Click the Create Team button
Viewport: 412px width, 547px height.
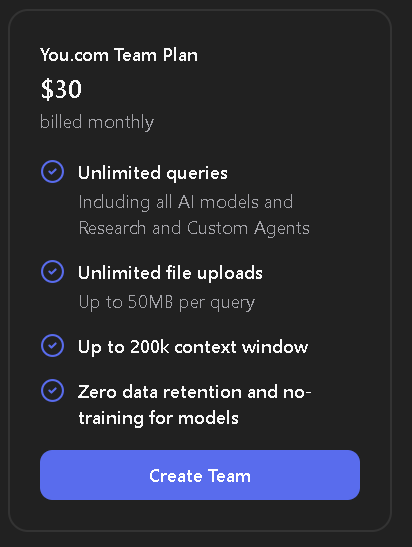[x=200, y=475]
